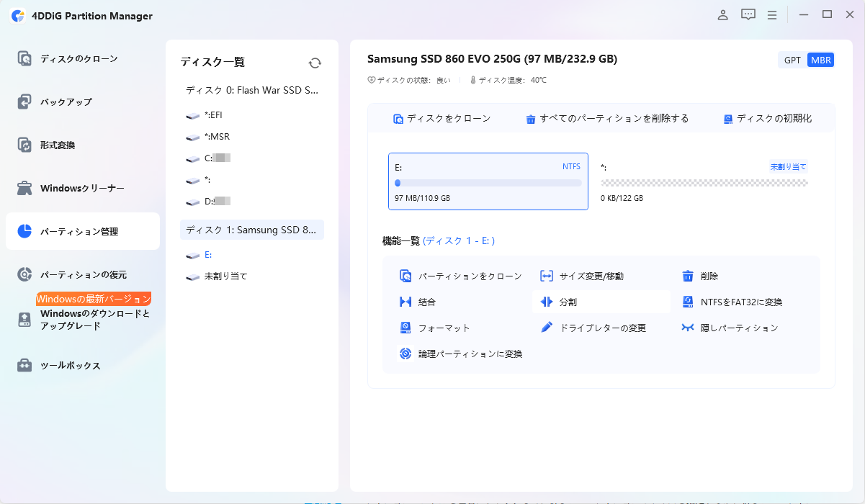Select ディスク 0: Flash War SSD entry
Image resolution: width=865 pixels, height=504 pixels.
coord(252,90)
